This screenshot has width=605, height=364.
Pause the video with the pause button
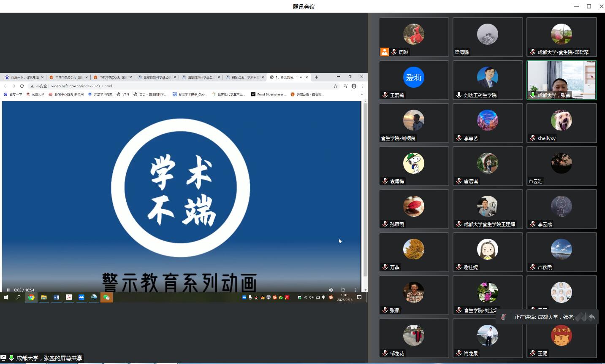pyautogui.click(x=8, y=290)
